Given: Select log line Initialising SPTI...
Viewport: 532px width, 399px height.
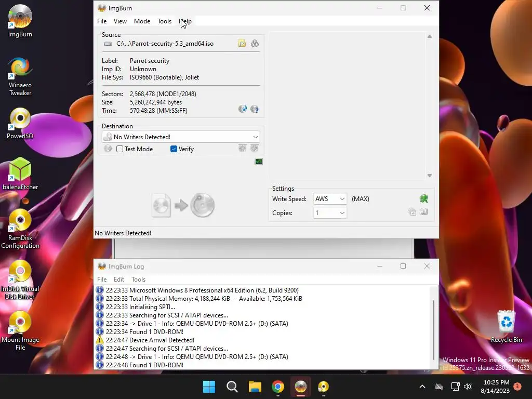Looking at the screenshot, I should tap(140, 307).
